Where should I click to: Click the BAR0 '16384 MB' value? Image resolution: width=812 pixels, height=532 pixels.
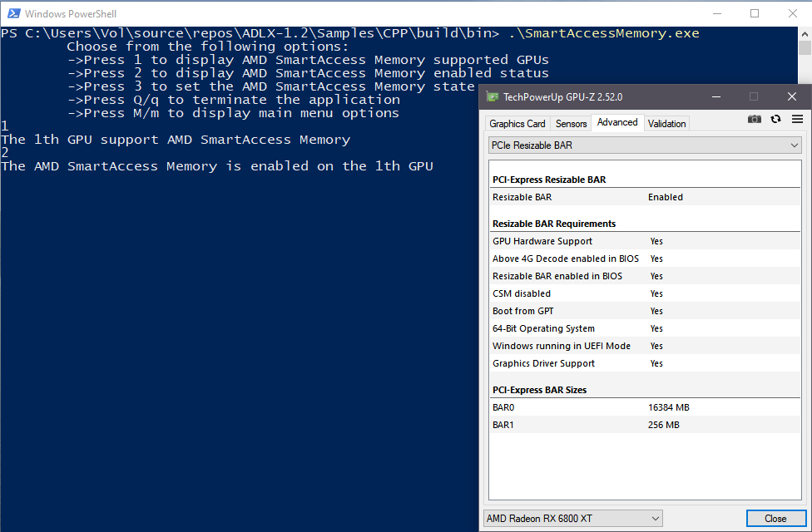(x=669, y=407)
